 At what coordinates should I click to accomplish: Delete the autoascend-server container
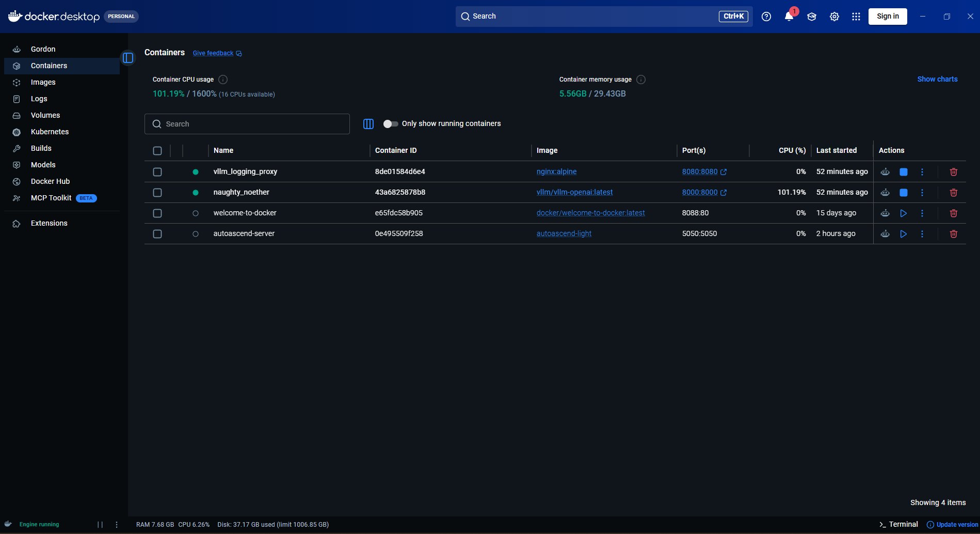coord(954,234)
